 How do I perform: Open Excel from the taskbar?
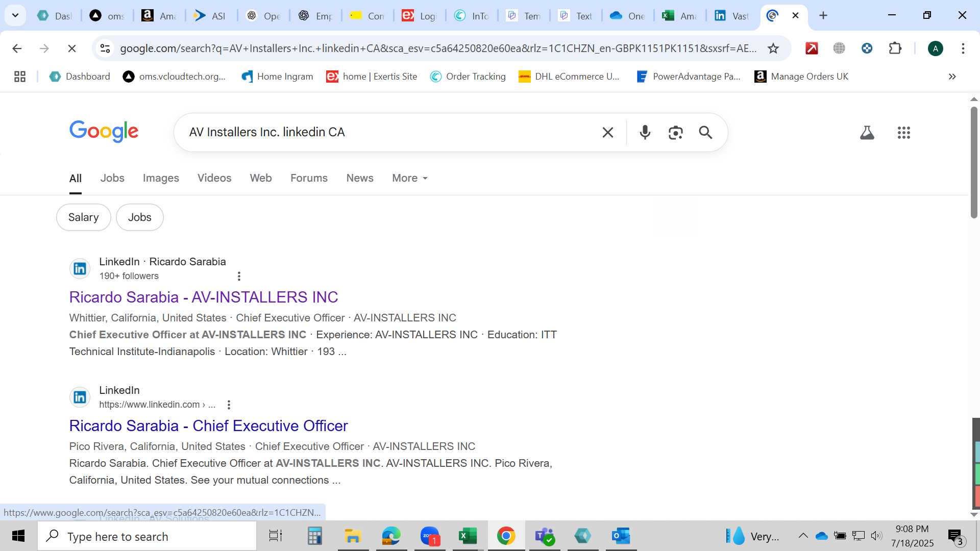click(468, 536)
